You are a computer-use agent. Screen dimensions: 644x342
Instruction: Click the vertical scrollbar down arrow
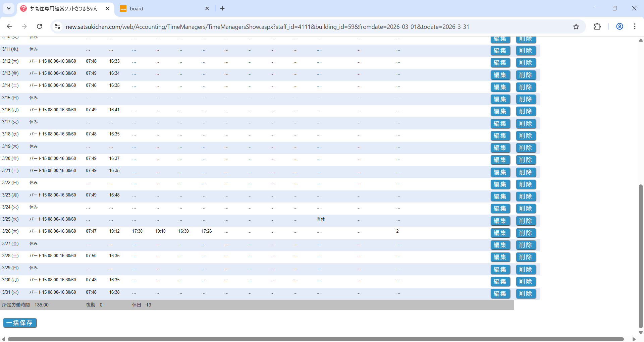[x=641, y=333]
